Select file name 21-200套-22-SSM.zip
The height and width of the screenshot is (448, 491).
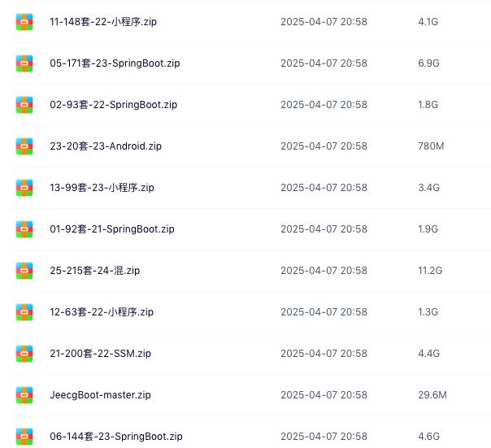101,354
